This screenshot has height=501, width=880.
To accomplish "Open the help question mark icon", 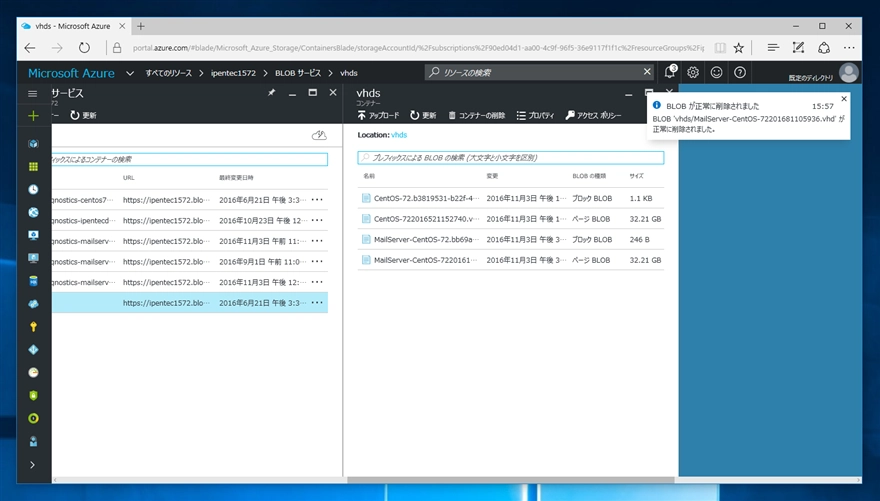I will pos(740,72).
